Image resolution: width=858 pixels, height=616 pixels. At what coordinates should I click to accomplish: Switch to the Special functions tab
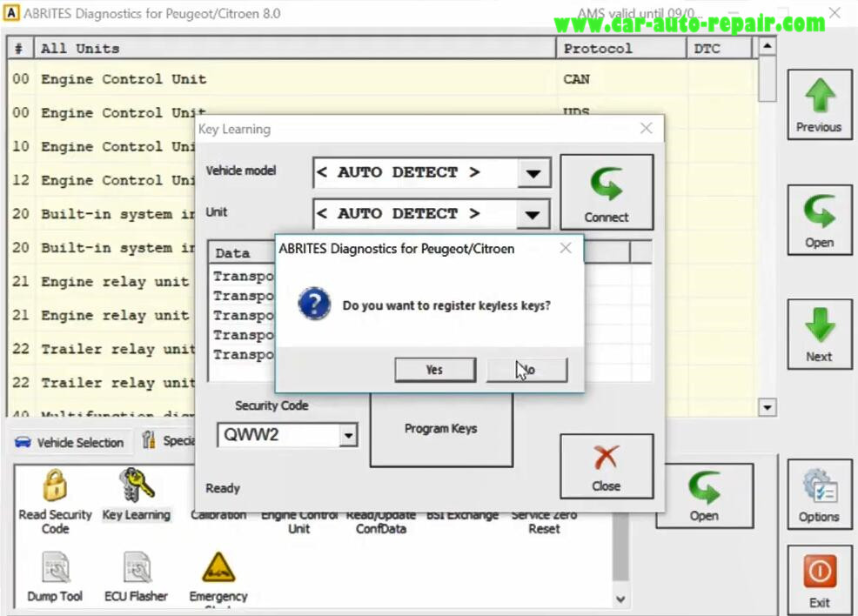pos(169,441)
